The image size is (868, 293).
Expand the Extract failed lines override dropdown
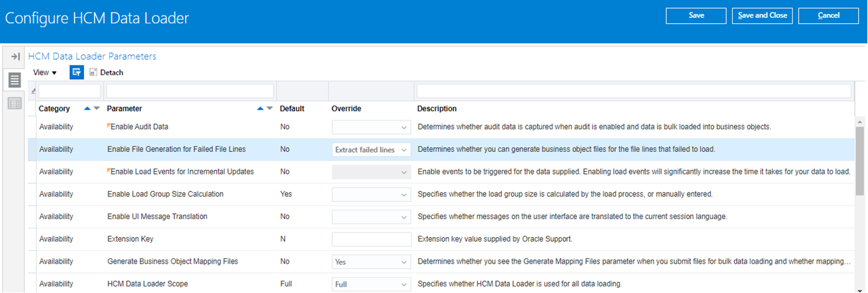click(x=403, y=150)
